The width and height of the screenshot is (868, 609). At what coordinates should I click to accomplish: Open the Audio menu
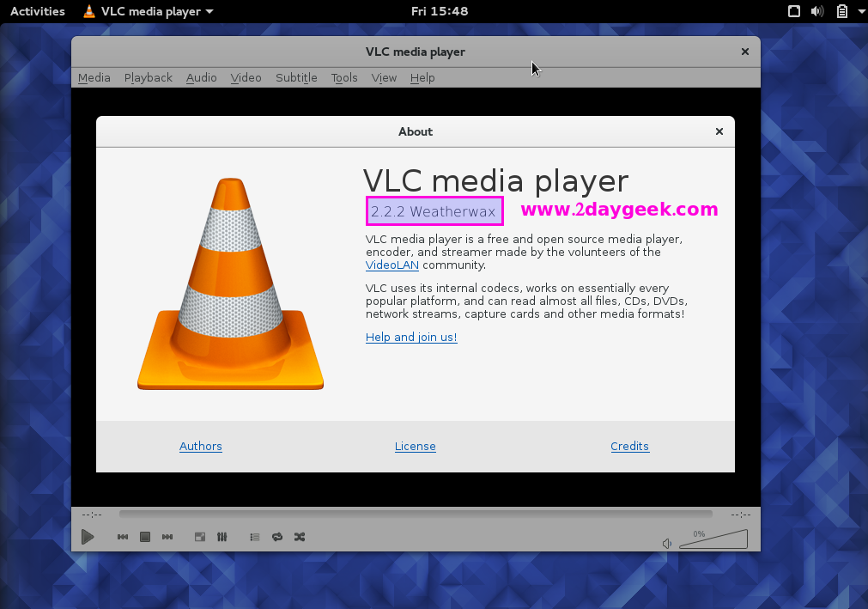pyautogui.click(x=202, y=78)
